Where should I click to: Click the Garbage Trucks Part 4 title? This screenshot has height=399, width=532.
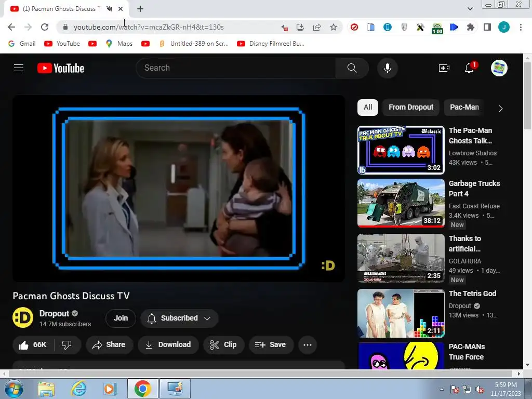coord(474,189)
